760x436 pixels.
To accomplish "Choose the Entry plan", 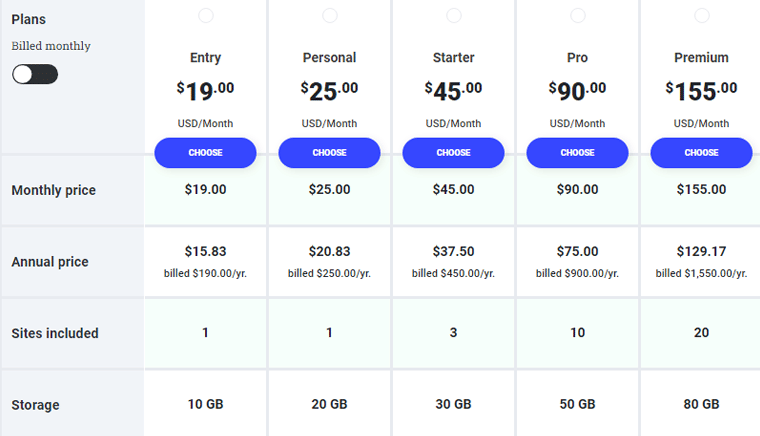I will click(x=205, y=153).
